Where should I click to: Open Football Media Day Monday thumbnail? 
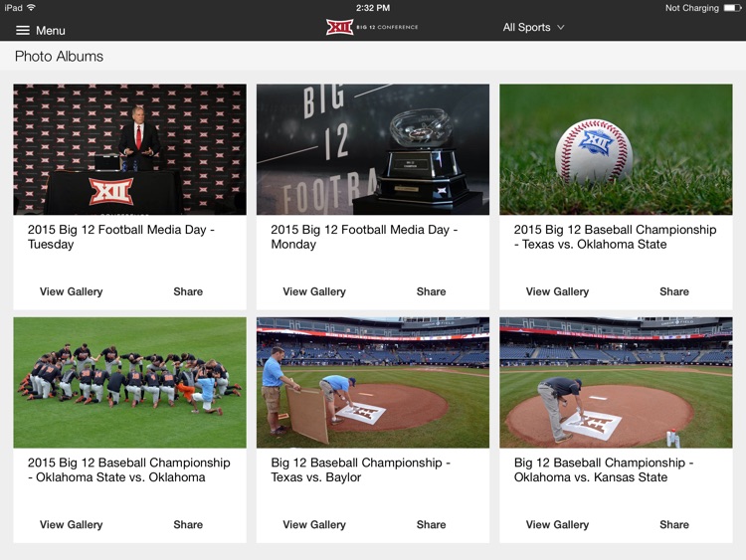[373, 149]
